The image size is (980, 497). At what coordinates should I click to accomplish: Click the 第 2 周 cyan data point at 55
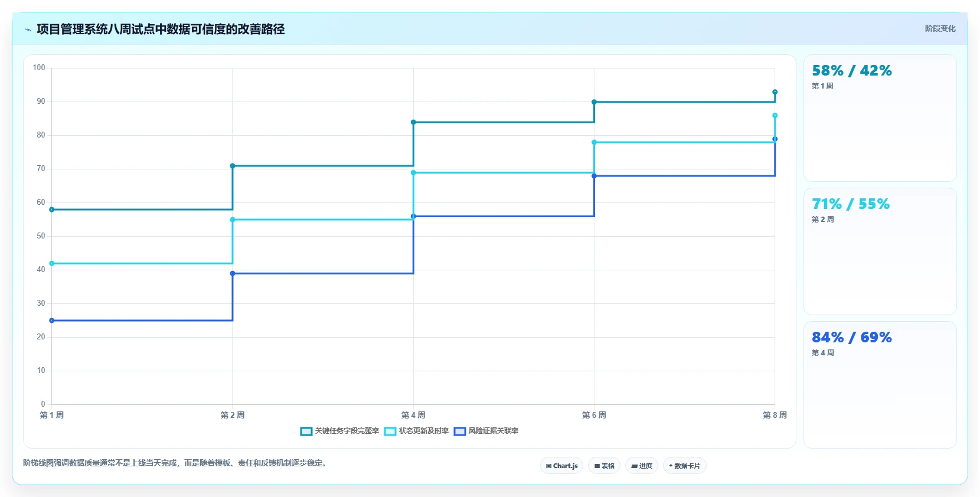233,220
